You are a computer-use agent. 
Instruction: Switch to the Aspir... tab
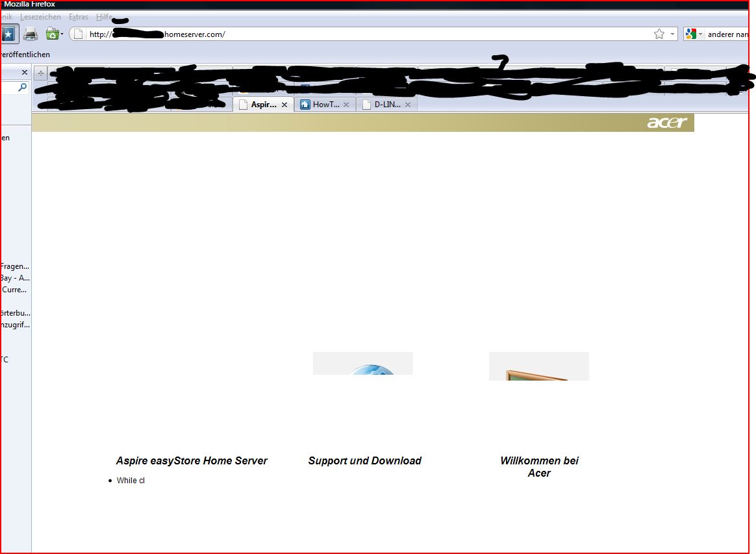pos(264,104)
